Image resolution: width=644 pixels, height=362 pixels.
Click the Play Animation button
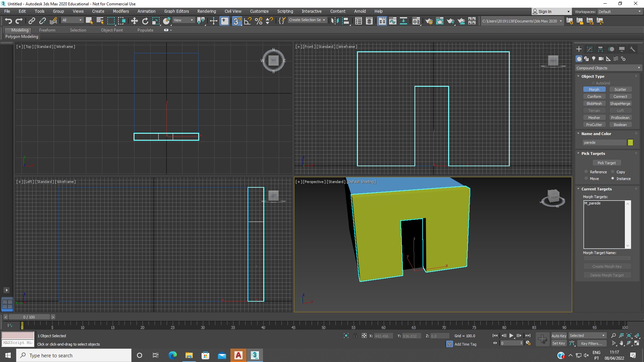click(x=511, y=336)
